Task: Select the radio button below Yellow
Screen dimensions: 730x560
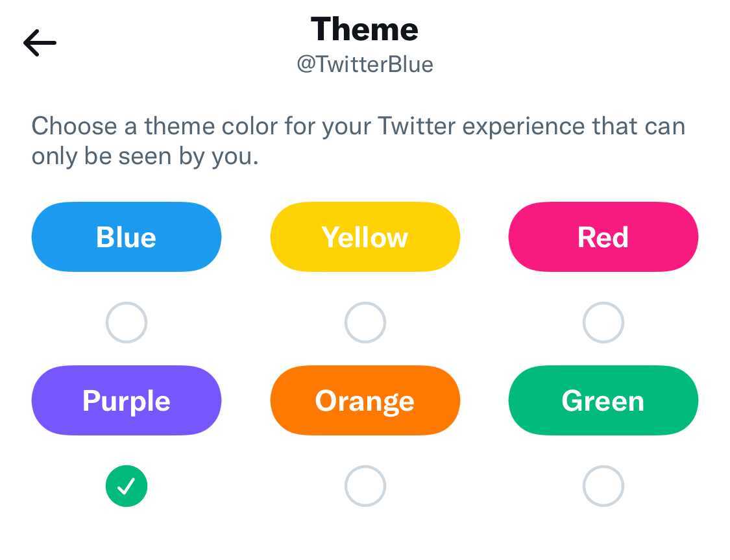Action: tap(365, 323)
